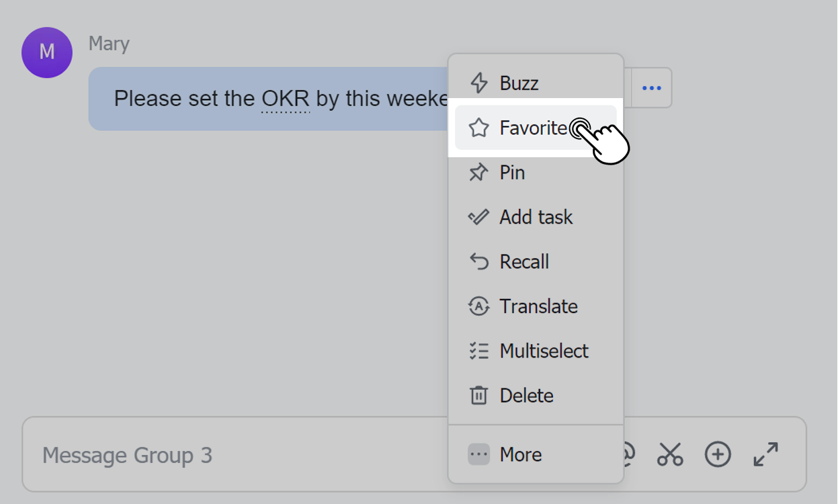Click the circled plus icon in message box
838x504 pixels.
tap(717, 455)
